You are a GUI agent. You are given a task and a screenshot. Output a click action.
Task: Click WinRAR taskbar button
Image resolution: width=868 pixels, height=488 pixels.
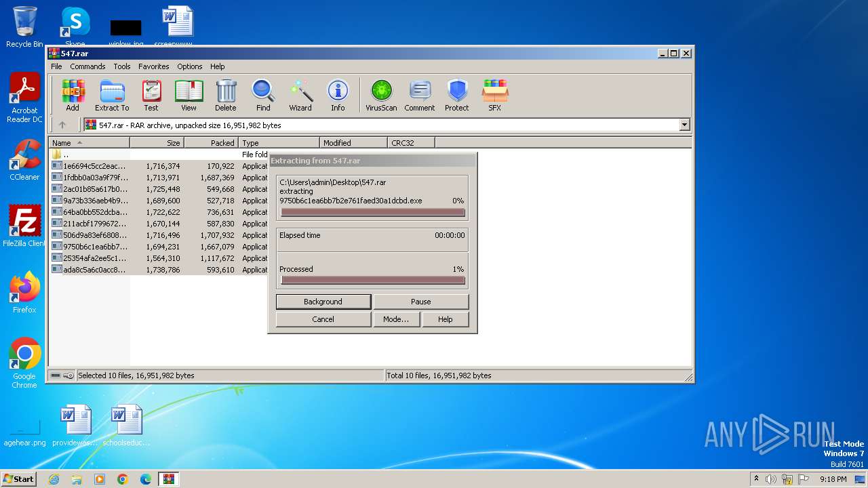(x=169, y=479)
